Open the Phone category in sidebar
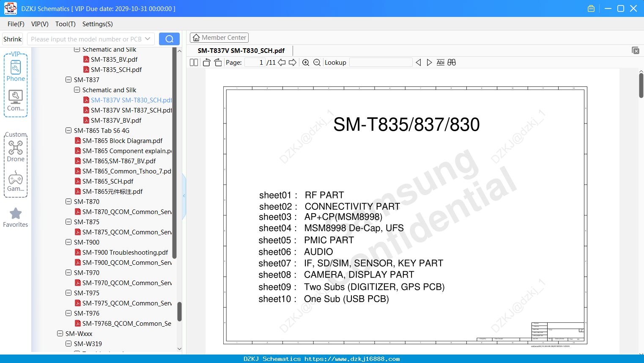The height and width of the screenshot is (363, 644). (16, 71)
